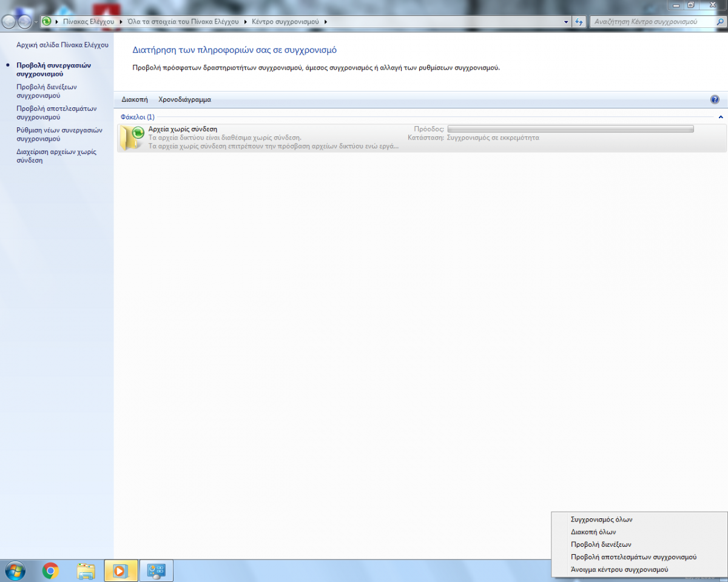728x582 pixels.
Task: Open Διαχείριση αρχείων χωρίς σύνδεση
Action: tap(56, 156)
